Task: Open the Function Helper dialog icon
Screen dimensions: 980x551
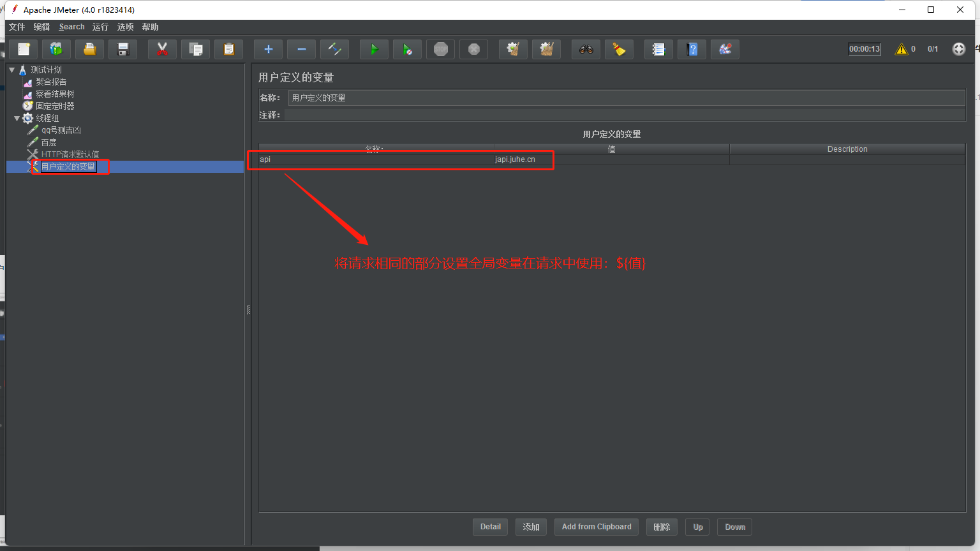Action: coord(659,49)
